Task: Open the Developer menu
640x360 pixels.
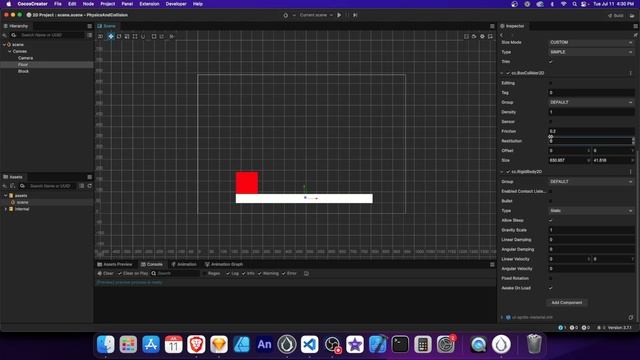Action: 176,4
